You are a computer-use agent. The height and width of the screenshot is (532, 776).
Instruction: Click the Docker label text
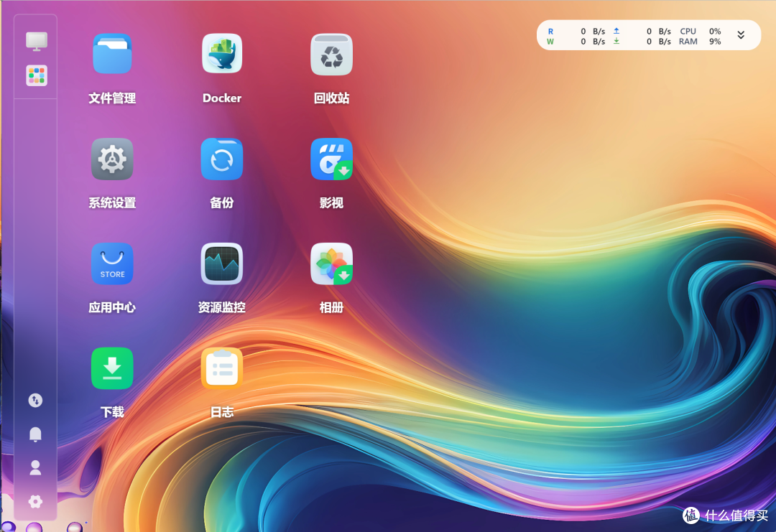click(x=222, y=98)
